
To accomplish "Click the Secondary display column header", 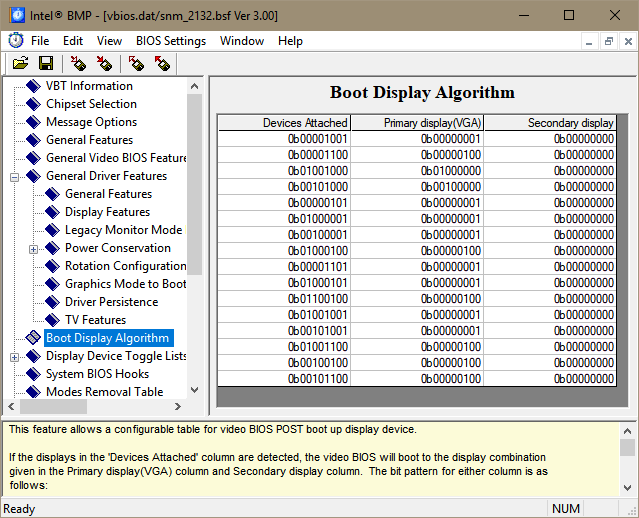I will click(550, 123).
